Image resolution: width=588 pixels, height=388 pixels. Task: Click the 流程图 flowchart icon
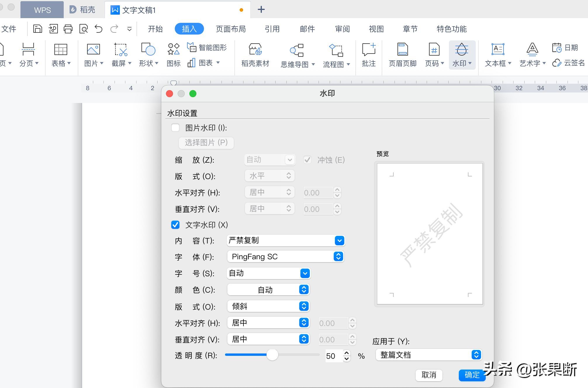tap(336, 50)
